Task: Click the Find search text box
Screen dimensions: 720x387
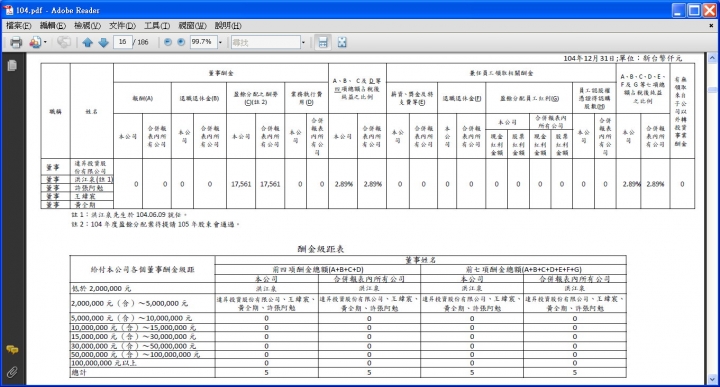Action: (266, 43)
